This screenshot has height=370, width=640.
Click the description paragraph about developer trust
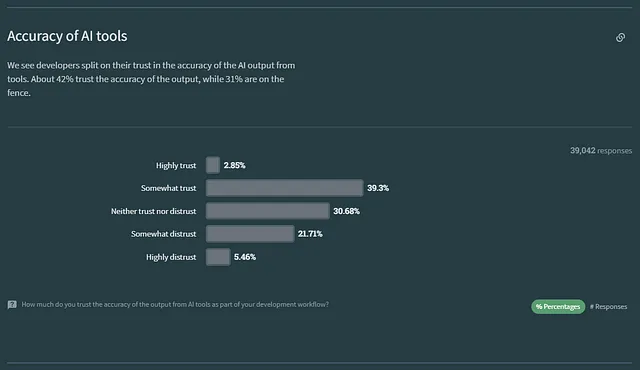151,79
